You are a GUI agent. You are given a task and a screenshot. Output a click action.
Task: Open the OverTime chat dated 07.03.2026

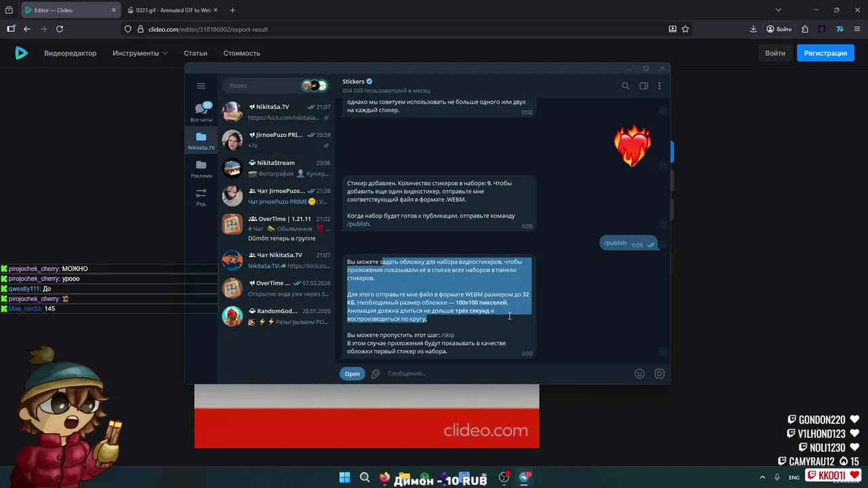pyautogui.click(x=277, y=288)
